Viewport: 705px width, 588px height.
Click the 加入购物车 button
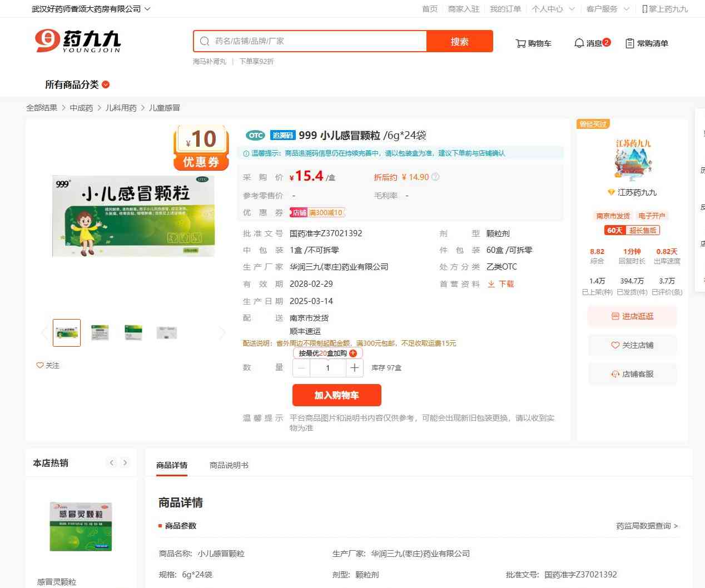point(336,395)
